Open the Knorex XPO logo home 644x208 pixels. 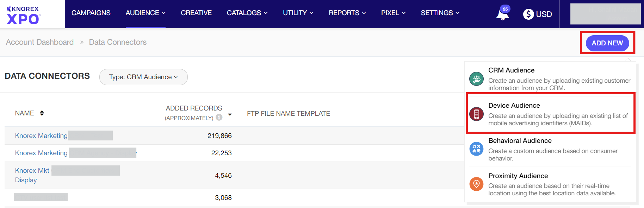coord(24,15)
